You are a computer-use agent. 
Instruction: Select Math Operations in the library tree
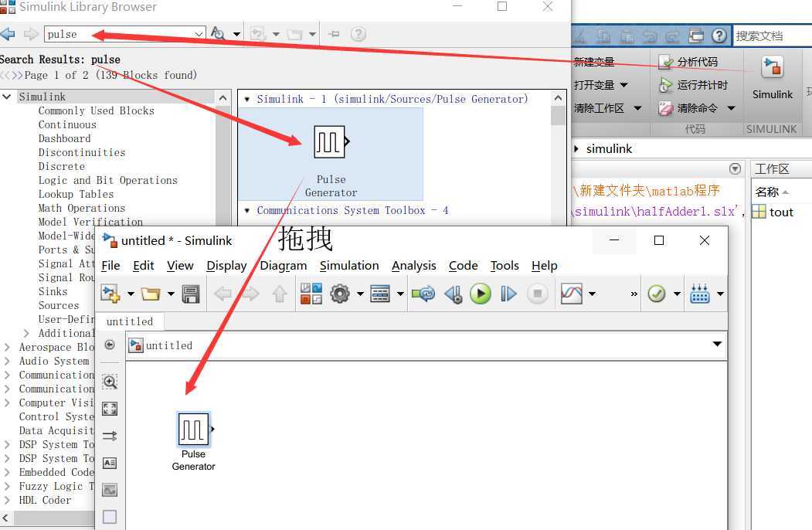click(x=82, y=208)
